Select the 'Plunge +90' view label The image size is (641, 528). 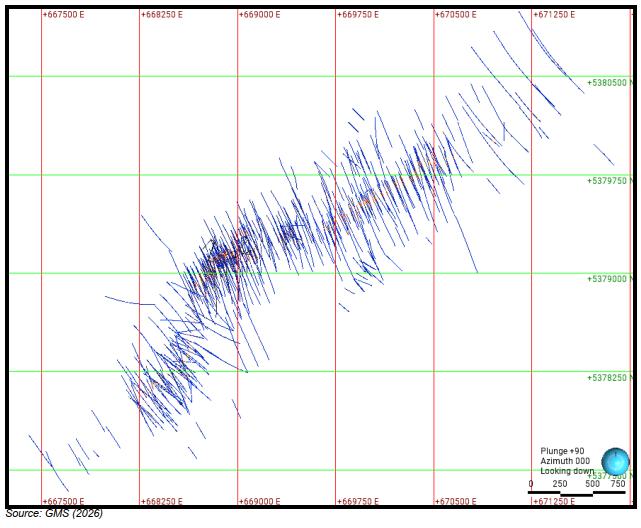coord(562,451)
